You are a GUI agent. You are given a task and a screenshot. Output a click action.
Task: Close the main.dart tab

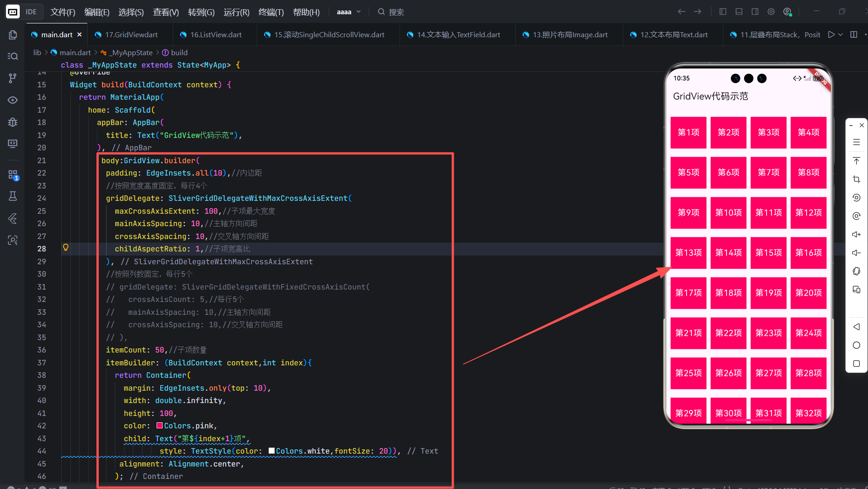(x=79, y=34)
